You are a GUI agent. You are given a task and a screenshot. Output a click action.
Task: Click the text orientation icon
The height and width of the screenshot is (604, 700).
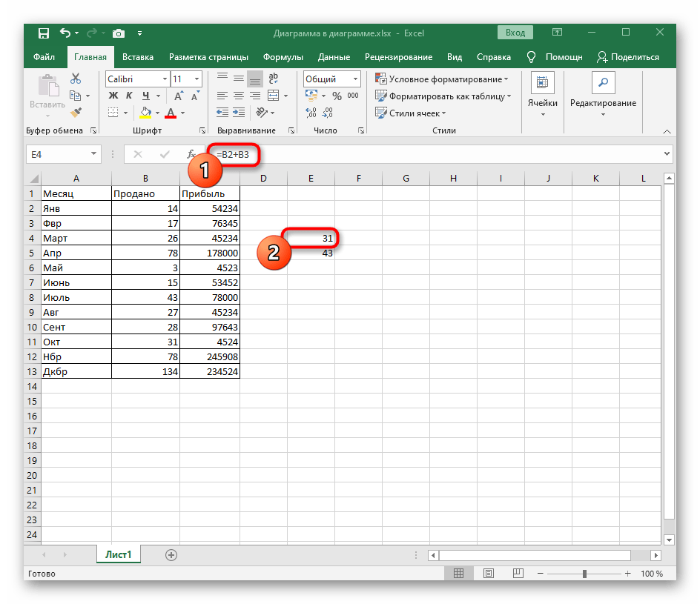pyautogui.click(x=262, y=113)
